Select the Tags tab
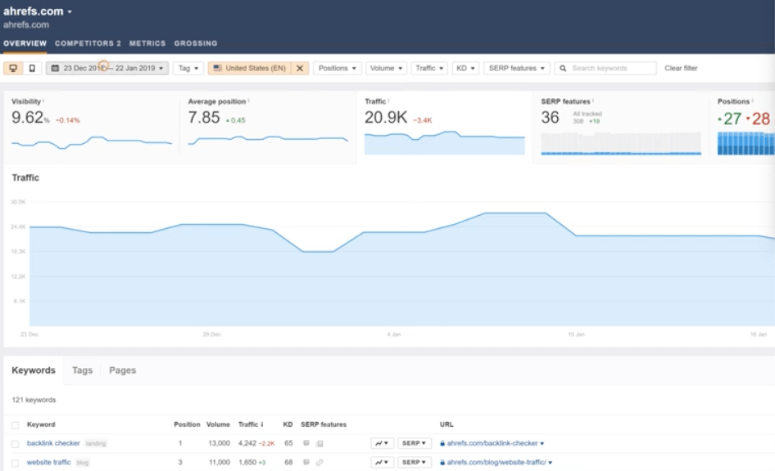This screenshot has width=775, height=471. click(82, 370)
